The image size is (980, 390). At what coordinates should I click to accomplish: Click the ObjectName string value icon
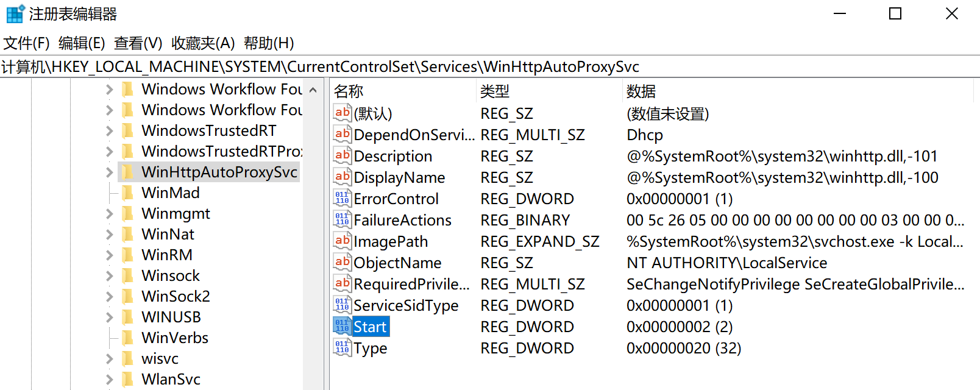coord(342,263)
